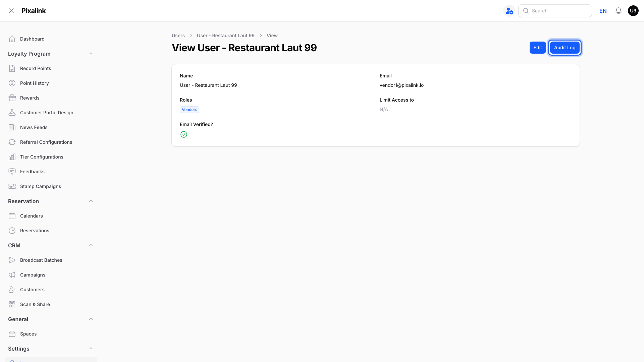Click the Campaigns megaphone icon
644x362 pixels.
coord(12,275)
